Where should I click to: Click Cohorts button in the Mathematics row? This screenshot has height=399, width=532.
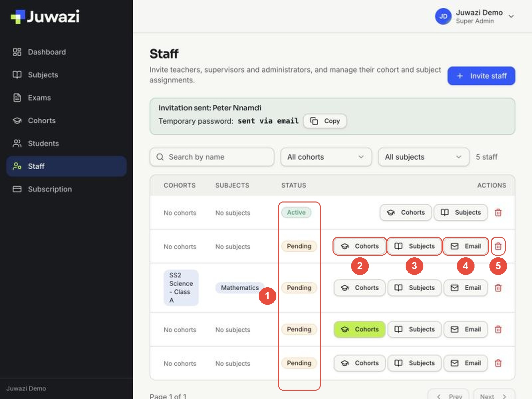pos(359,288)
